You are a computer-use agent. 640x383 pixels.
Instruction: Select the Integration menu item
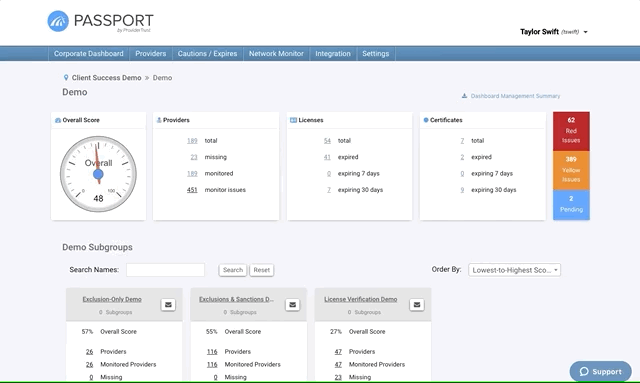tap(333, 53)
